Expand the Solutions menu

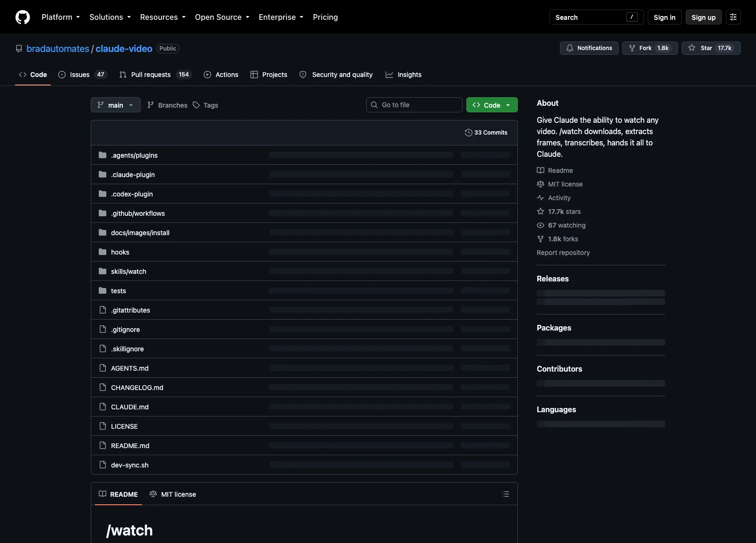click(x=110, y=17)
